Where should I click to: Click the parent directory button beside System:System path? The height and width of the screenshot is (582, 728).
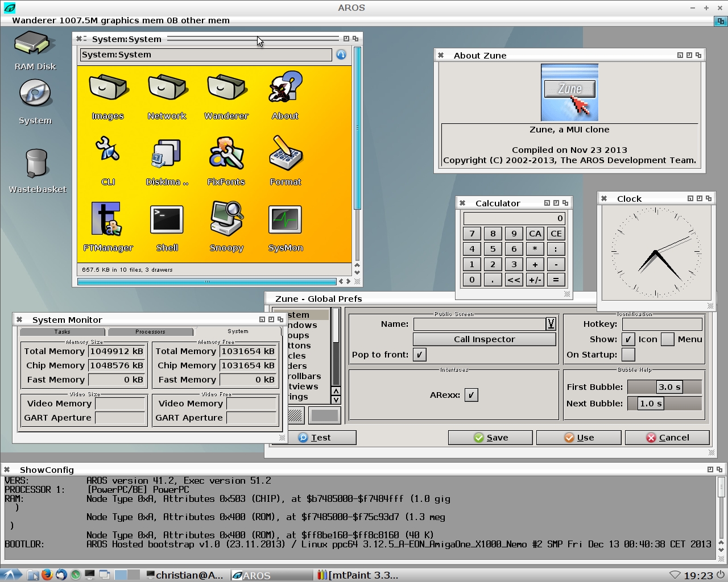pos(341,55)
